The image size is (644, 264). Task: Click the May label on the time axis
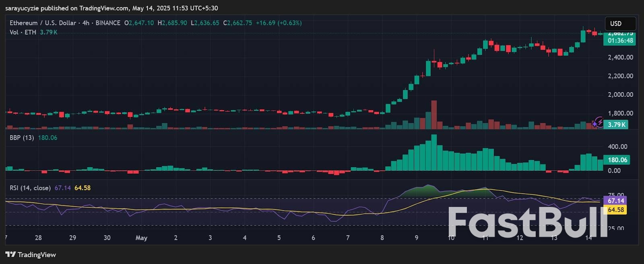141,238
